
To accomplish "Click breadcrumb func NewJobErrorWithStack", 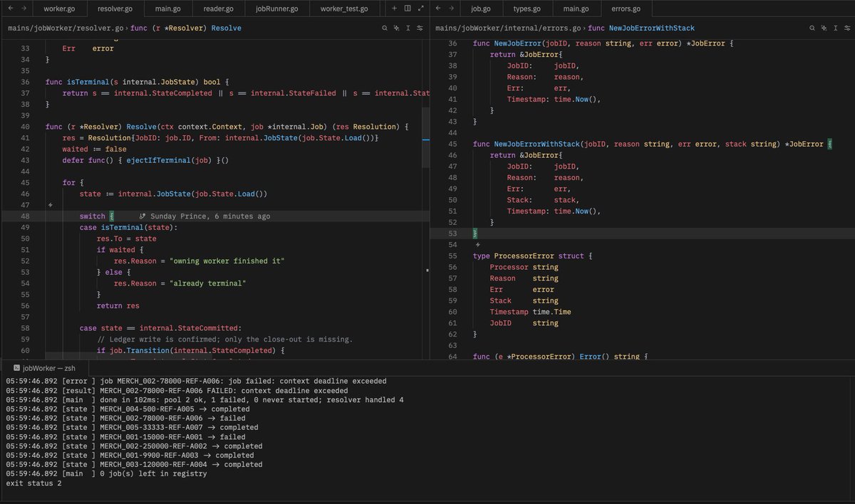I will tap(641, 28).
